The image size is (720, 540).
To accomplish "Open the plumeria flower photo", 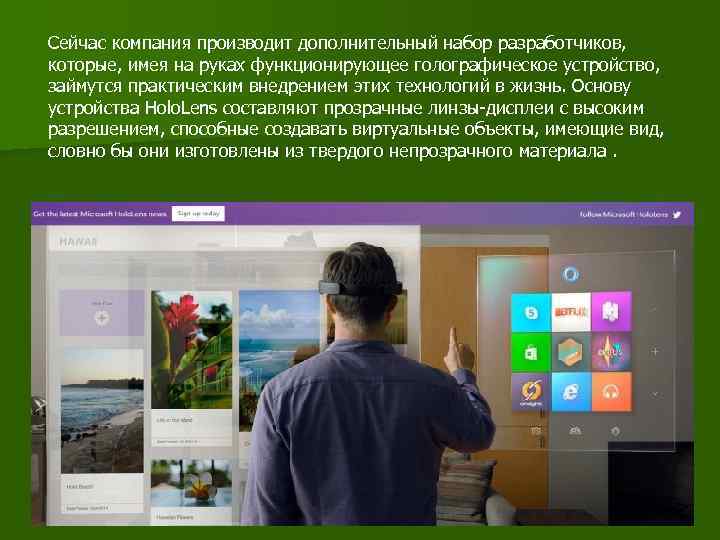I will click(x=192, y=483).
